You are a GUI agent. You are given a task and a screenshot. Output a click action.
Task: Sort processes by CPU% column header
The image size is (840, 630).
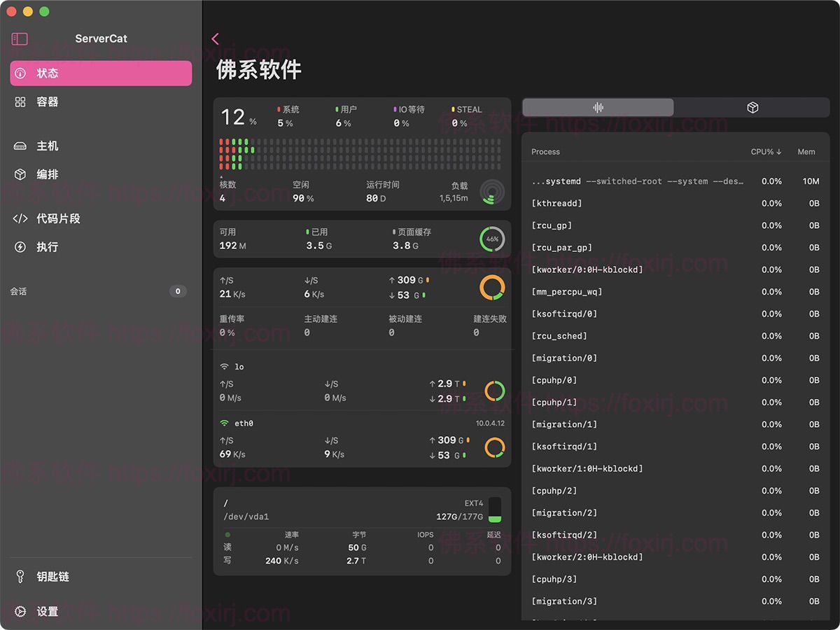click(766, 152)
